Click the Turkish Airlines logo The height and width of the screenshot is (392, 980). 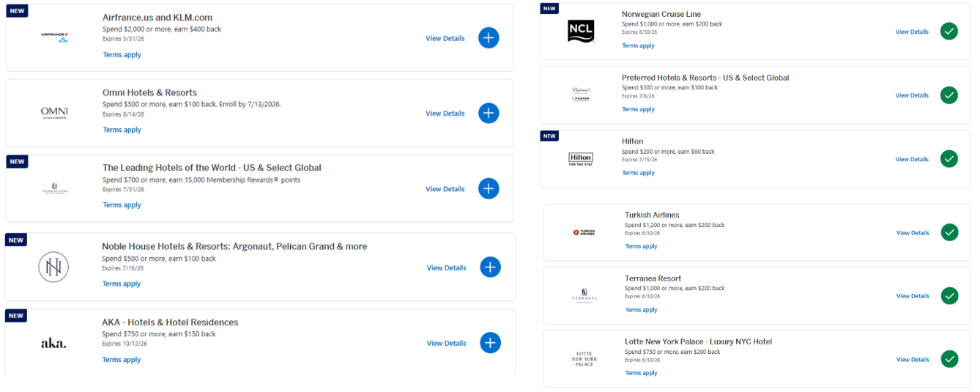coord(584,232)
